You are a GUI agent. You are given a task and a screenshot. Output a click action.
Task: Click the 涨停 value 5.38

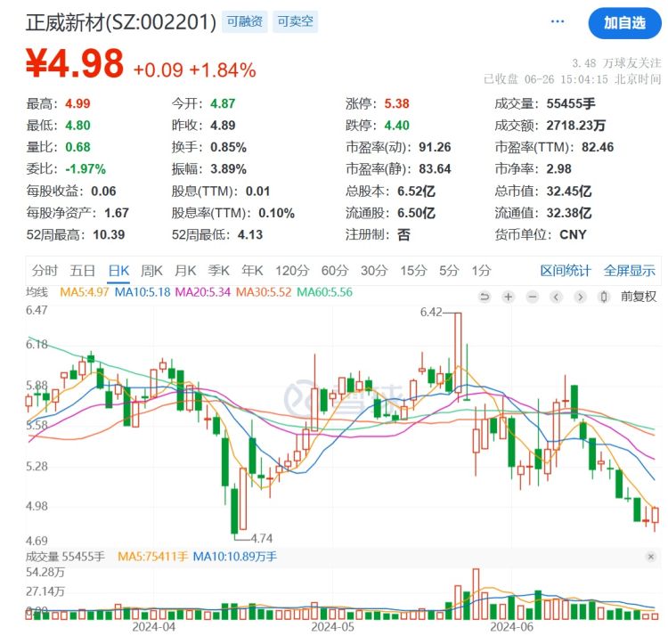[x=396, y=103]
